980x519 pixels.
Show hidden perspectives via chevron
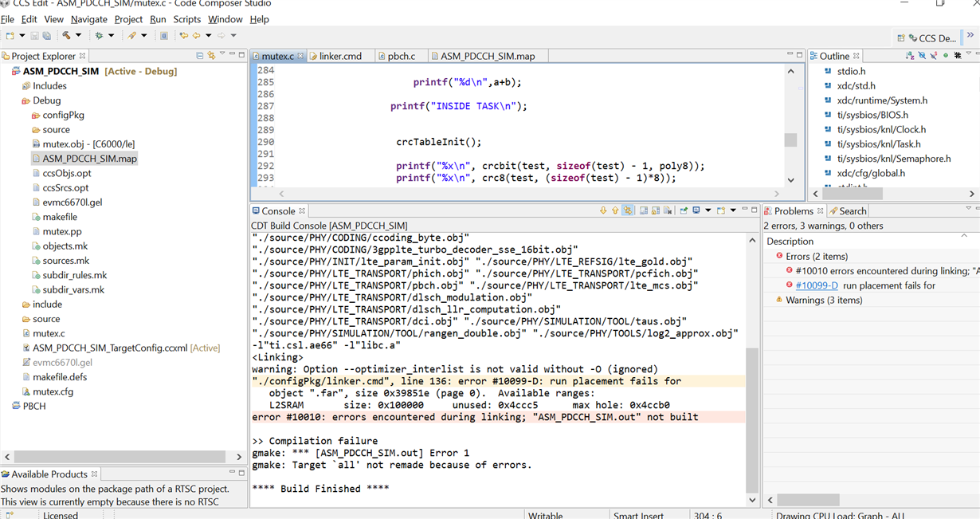click(971, 35)
